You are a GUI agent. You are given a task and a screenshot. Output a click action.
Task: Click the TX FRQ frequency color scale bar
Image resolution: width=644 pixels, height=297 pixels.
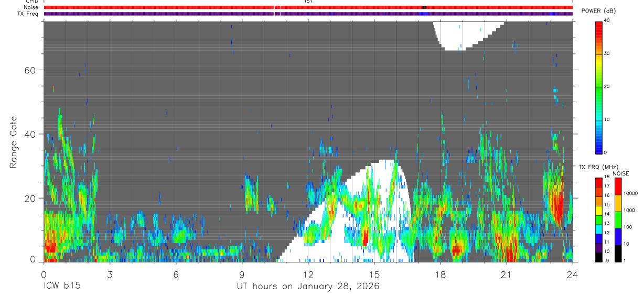pyautogui.click(x=599, y=219)
